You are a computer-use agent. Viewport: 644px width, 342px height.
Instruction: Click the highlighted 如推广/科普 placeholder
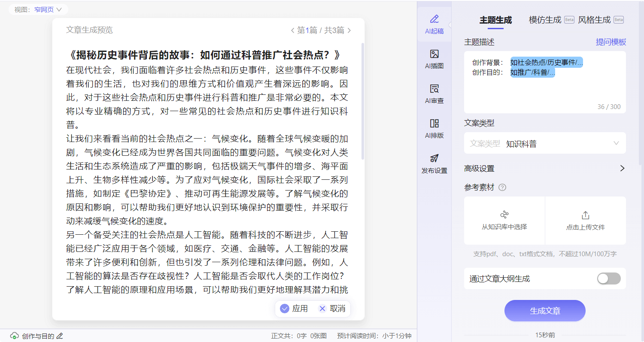click(x=533, y=73)
